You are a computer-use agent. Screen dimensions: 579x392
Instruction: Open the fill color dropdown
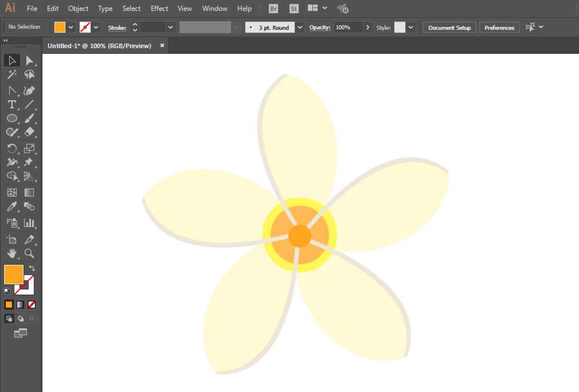coord(71,27)
